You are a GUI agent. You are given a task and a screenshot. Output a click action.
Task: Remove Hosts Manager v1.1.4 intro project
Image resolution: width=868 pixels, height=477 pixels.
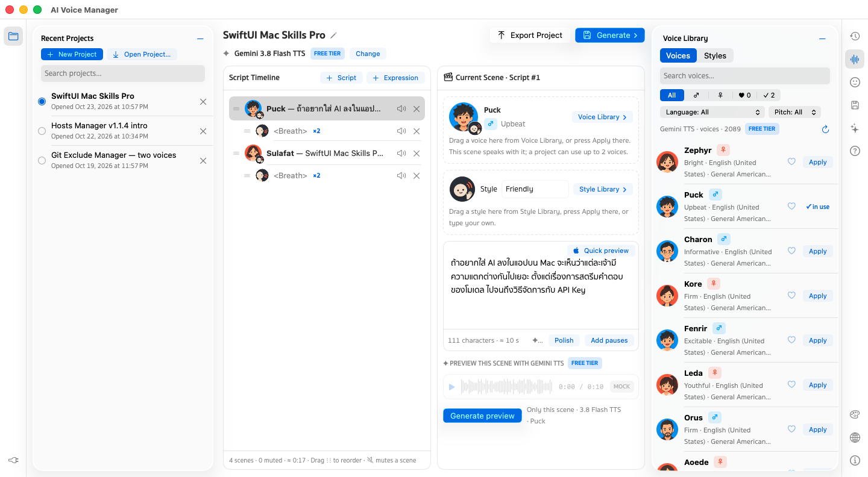pos(203,131)
